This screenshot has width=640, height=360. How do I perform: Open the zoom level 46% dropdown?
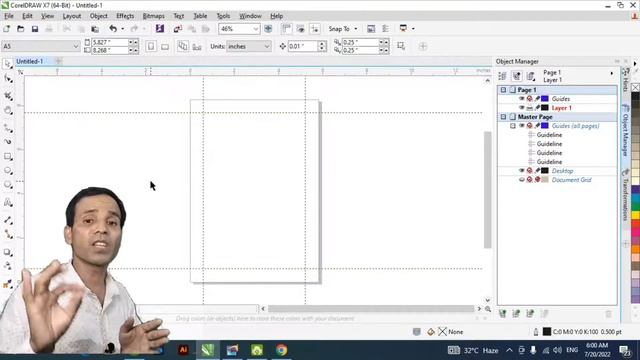click(x=255, y=29)
